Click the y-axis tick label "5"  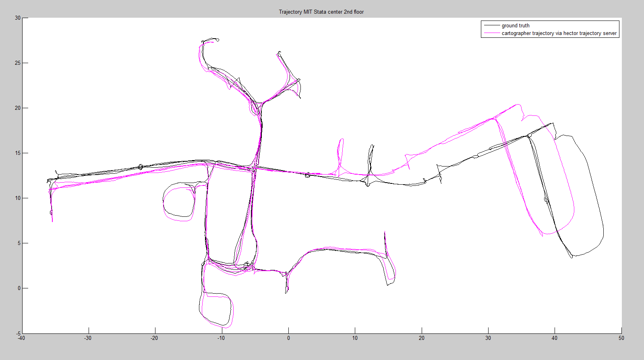click(19, 243)
